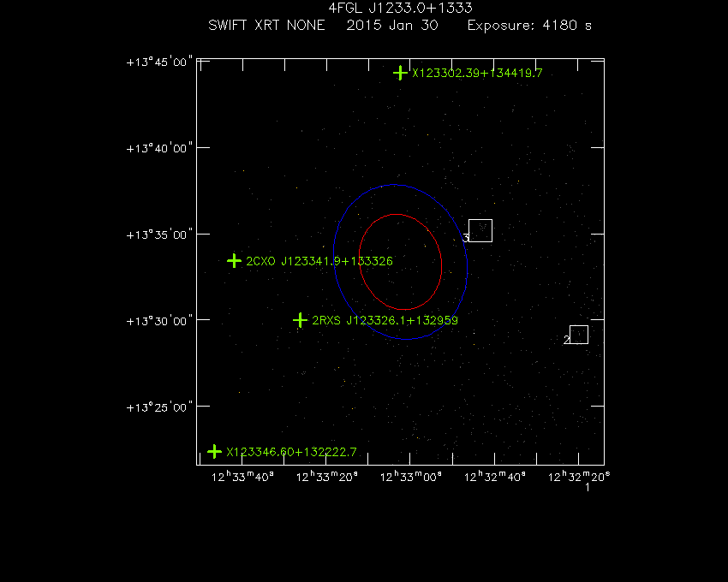Click the label 2CXO J123341.9+133326

coord(319,261)
